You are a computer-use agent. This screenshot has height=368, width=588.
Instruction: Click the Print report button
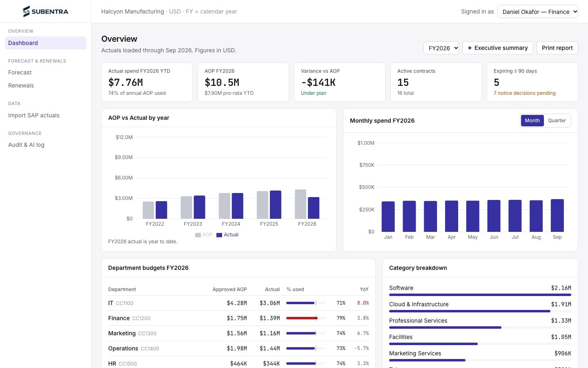tap(557, 48)
